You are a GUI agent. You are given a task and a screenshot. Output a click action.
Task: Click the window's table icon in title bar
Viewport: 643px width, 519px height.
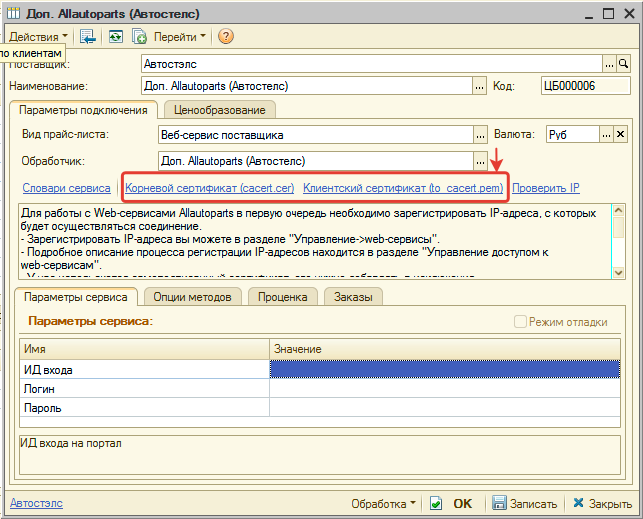(13, 14)
